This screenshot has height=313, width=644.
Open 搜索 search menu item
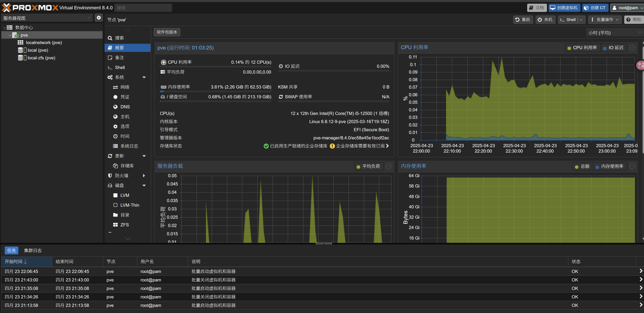(x=127, y=38)
